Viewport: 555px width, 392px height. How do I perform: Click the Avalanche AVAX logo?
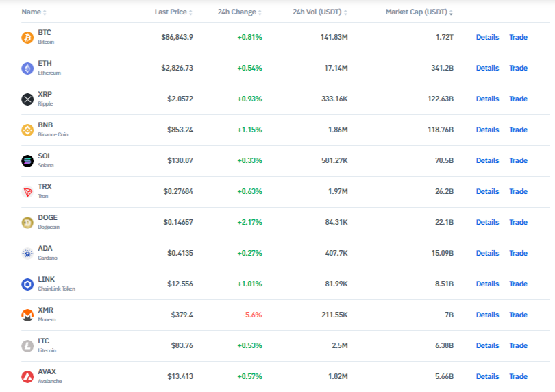click(27, 377)
